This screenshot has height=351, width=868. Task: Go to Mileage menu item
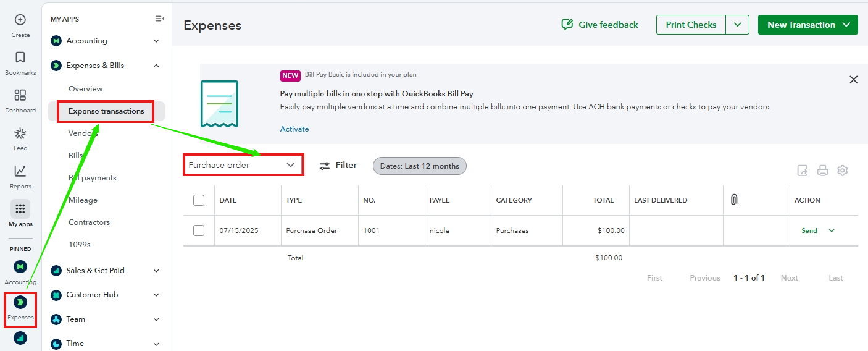click(x=83, y=200)
